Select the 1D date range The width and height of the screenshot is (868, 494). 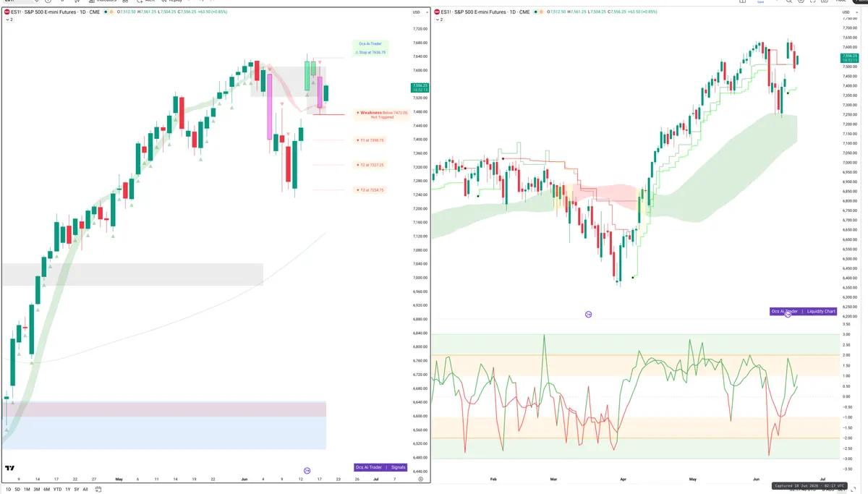tap(9, 490)
